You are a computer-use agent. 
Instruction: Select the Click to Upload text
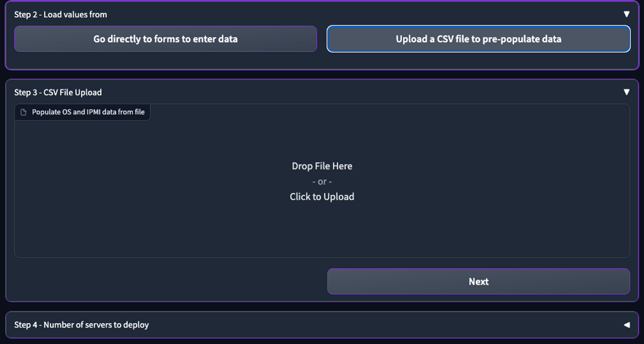[322, 197]
